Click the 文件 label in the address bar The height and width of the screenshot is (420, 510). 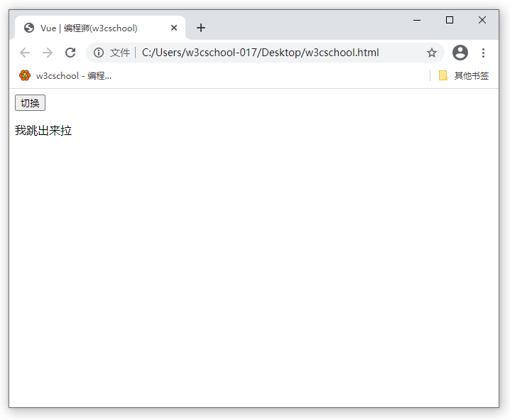pyautogui.click(x=120, y=53)
